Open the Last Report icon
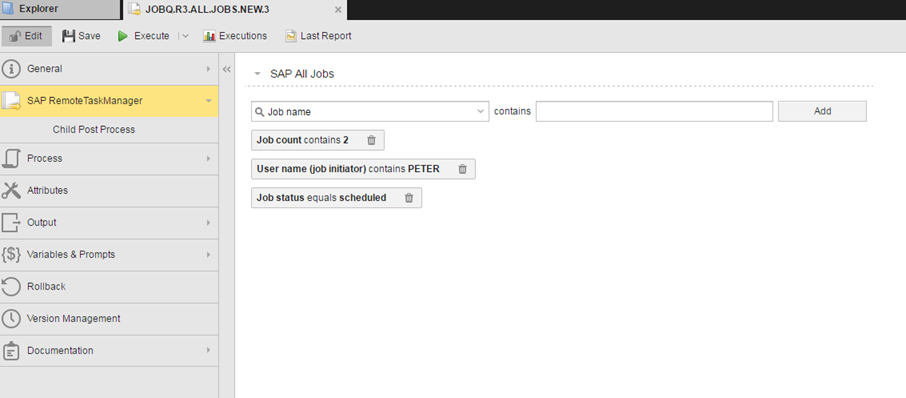Viewport: 906px width, 398px height. pos(291,36)
